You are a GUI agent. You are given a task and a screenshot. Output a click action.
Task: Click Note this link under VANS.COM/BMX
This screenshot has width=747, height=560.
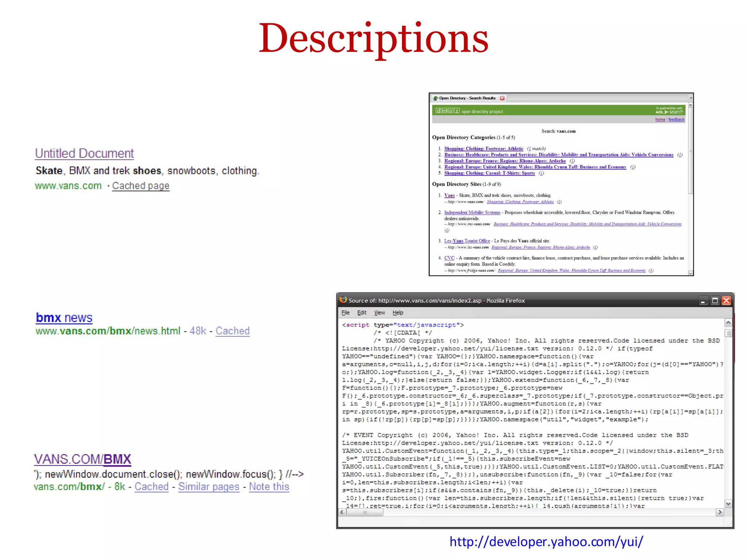pyautogui.click(x=269, y=486)
